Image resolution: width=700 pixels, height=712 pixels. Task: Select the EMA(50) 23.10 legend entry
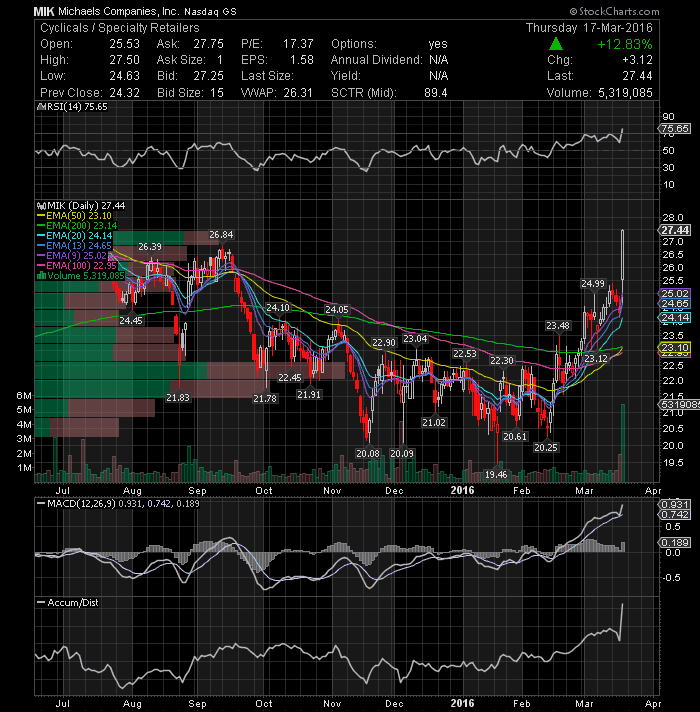pos(74,216)
